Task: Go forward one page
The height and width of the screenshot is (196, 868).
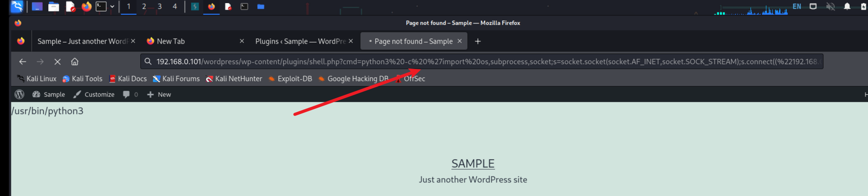Action: (40, 62)
